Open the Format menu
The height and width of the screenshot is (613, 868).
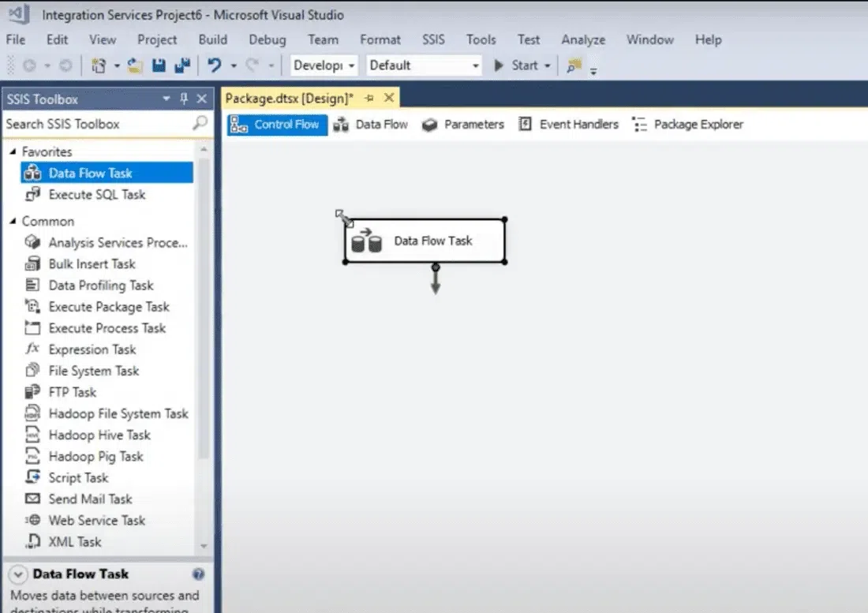[x=380, y=39]
